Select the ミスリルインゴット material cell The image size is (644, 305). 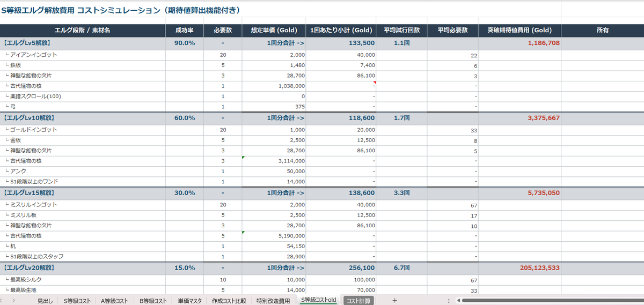(83, 205)
